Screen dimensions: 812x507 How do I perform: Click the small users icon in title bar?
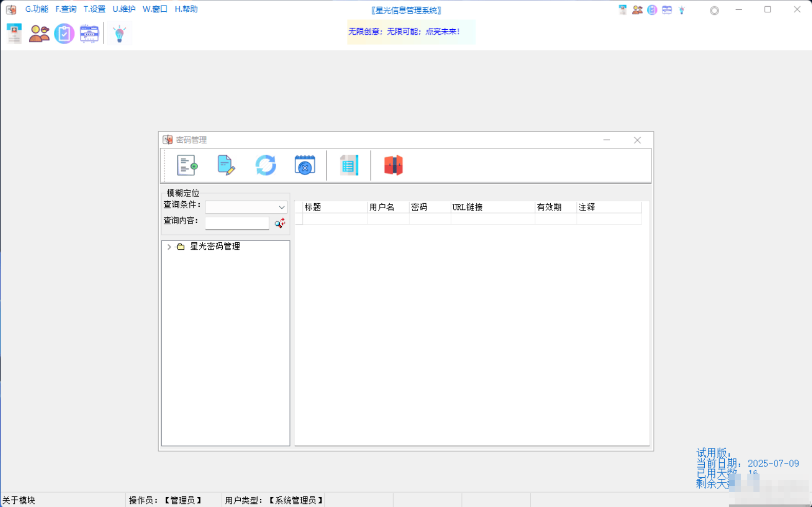637,10
